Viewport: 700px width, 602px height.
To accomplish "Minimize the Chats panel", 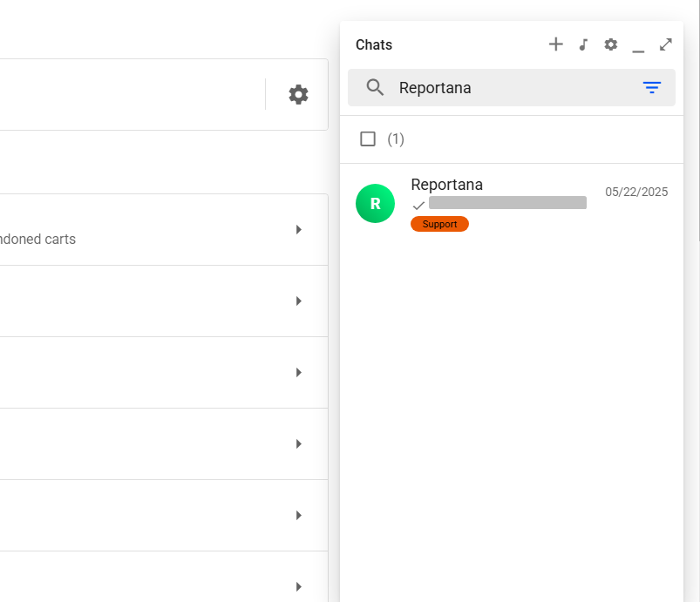I will coord(638,46).
